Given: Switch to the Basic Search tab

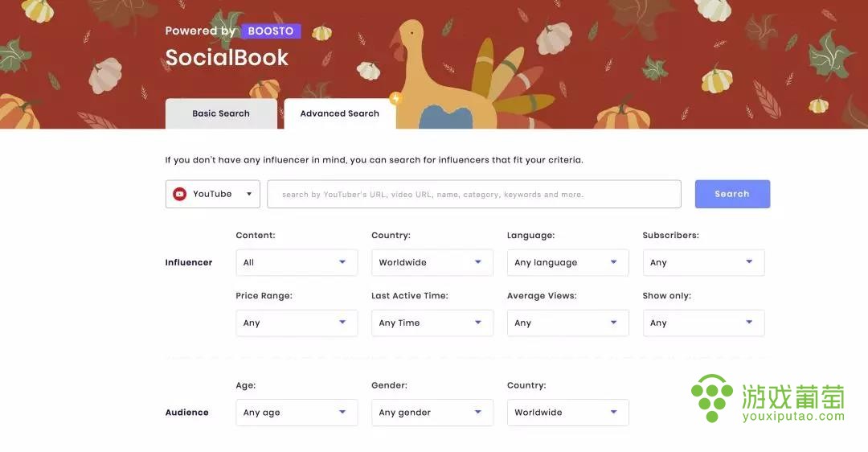Looking at the screenshot, I should pyautogui.click(x=221, y=113).
